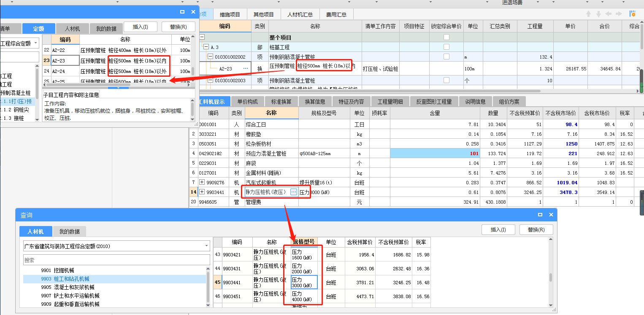
Task: Expand machine row 9909276 汽车式起重机
Action: pyautogui.click(x=202, y=182)
